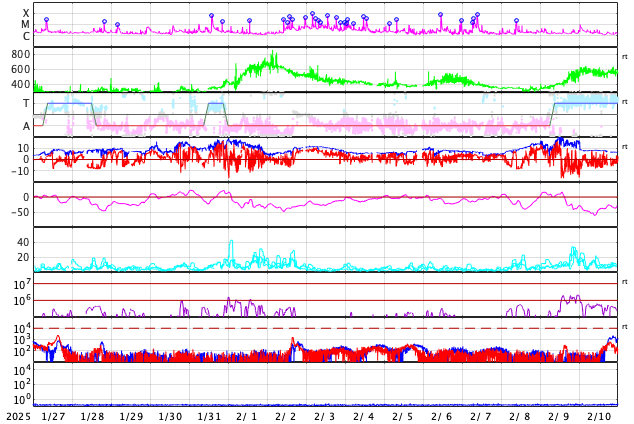Click the leftmost flare marker circle on X-ray plot
Image resolution: width=634 pixels, height=424 pixels.
tap(46, 19)
